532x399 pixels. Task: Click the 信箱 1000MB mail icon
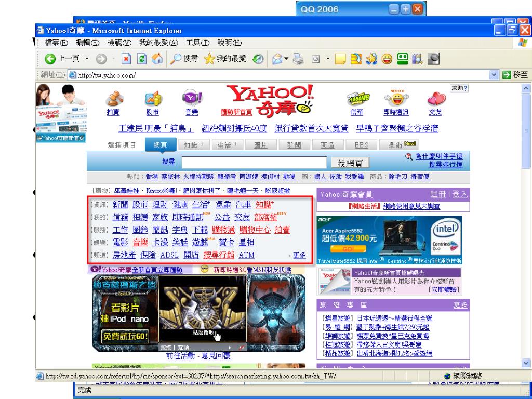point(357,99)
